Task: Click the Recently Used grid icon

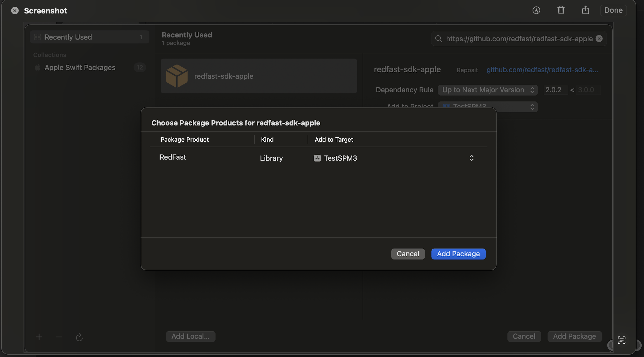Action: point(37,37)
